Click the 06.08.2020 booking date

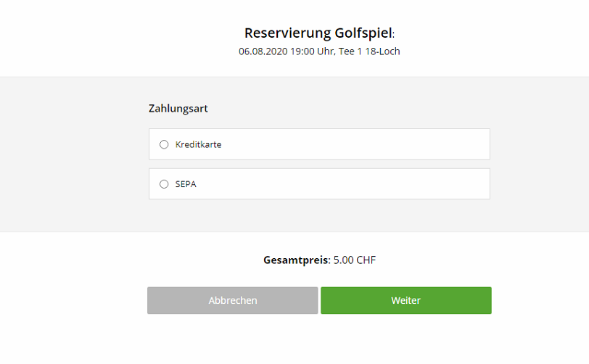point(263,51)
